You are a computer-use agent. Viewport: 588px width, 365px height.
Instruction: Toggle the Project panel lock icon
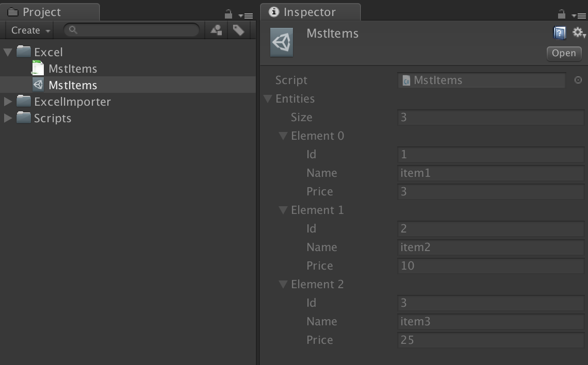pyautogui.click(x=227, y=15)
